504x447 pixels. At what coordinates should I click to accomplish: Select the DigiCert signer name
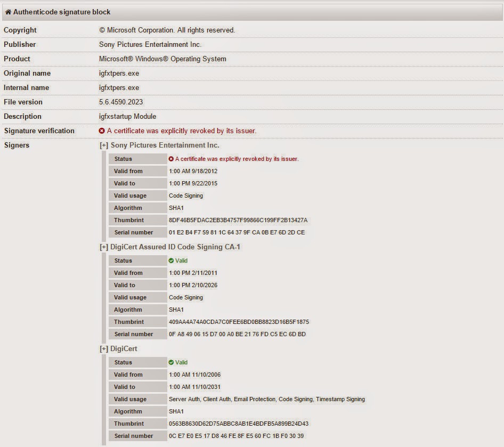coord(124,348)
